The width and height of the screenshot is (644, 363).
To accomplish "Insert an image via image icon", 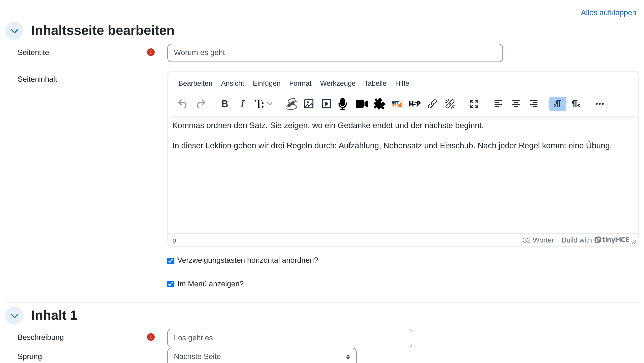I will [309, 104].
